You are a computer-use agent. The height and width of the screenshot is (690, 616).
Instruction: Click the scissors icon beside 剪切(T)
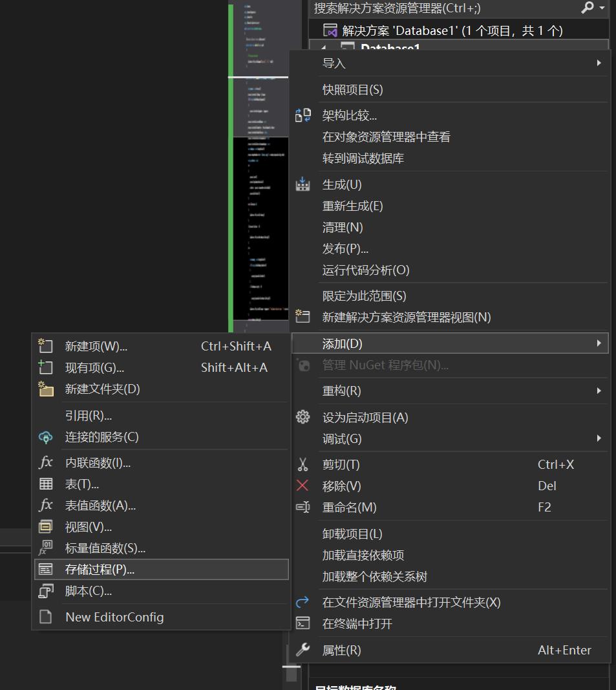tap(303, 464)
